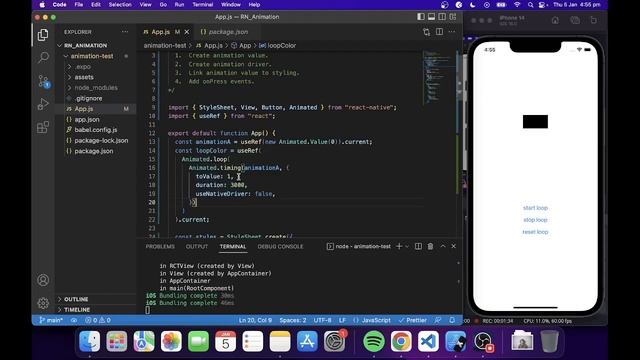Open the customize layout icon
Image resolution: width=640 pixels, height=360 pixels.
point(453,17)
